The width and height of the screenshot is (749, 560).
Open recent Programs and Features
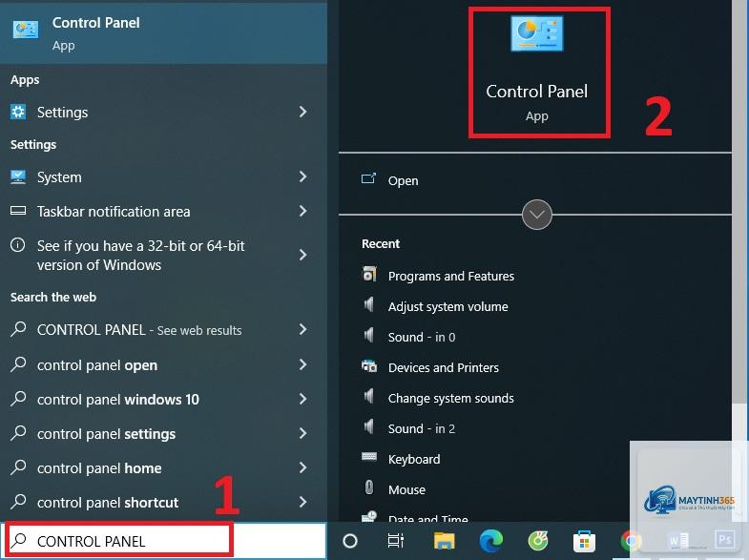click(x=451, y=277)
